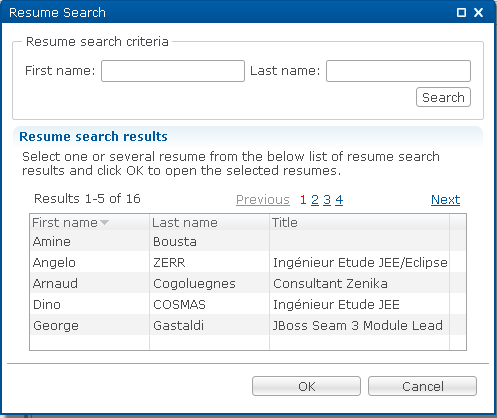Image resolution: width=497 pixels, height=418 pixels.
Task: Select the Amine Bousta row
Action: click(x=248, y=241)
